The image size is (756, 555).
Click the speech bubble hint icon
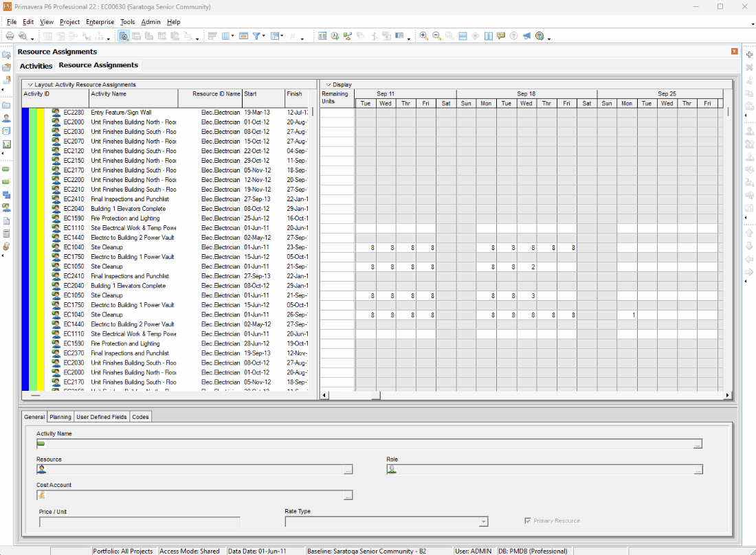(501, 36)
